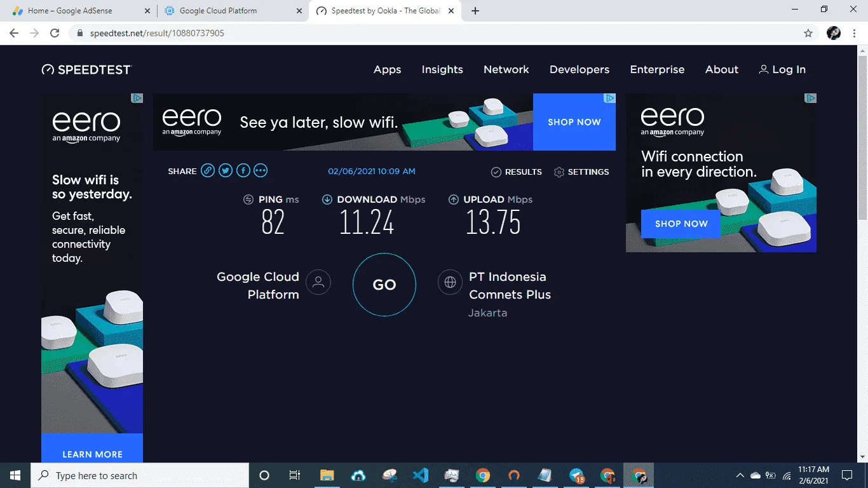This screenshot has width=868, height=488.
Task: Click the ping value 82
Action: 273,222
